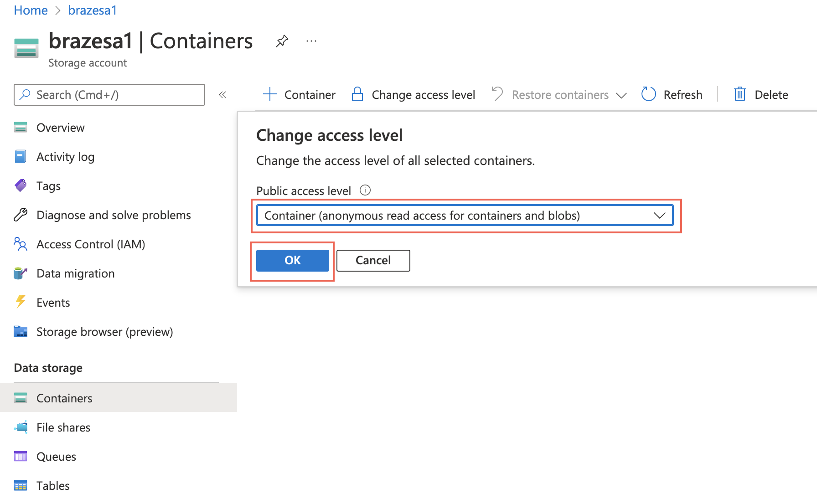
Task: Click the Data storage section heading
Action: (x=48, y=368)
